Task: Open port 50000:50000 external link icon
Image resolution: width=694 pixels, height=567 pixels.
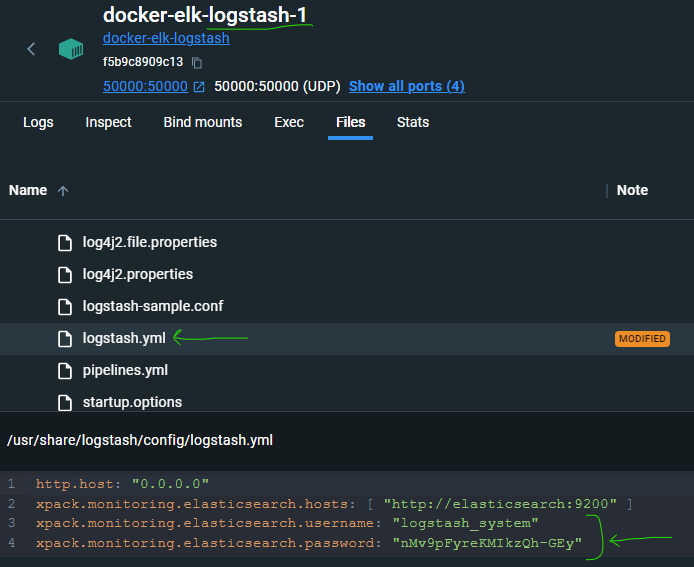Action: [199, 87]
